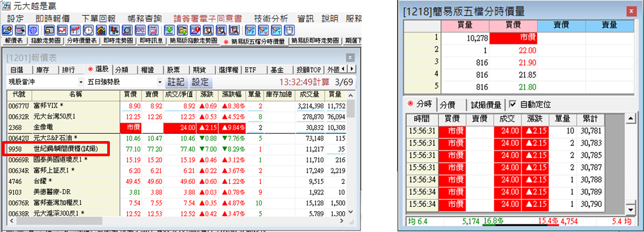Screen dimensions: 644x232
Task: Switch to the 即時走勢圖 tab
Action: click(118, 41)
